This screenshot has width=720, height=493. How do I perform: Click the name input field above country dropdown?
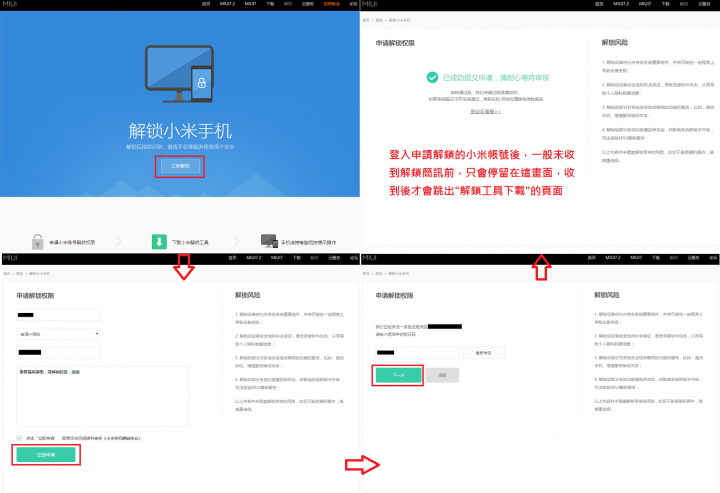(x=58, y=315)
